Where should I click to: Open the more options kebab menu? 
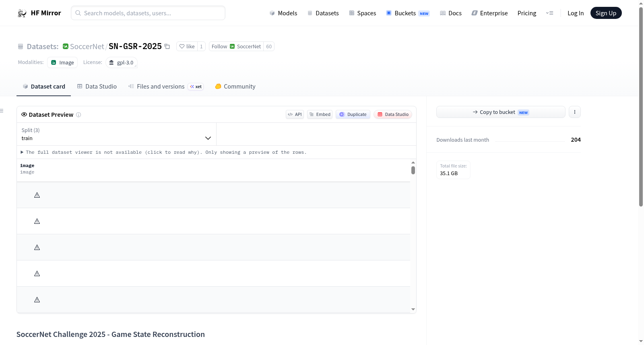pos(575,112)
